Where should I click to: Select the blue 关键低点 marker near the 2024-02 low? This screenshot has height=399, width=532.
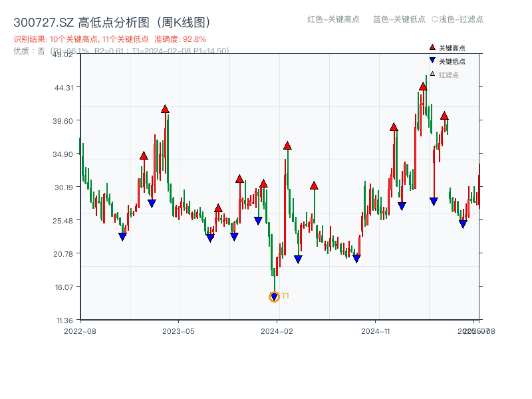297,257
